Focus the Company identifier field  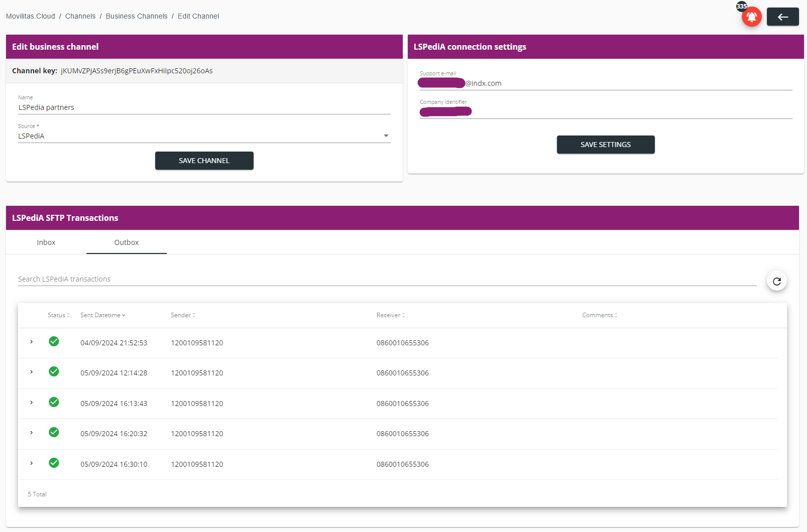pos(606,112)
